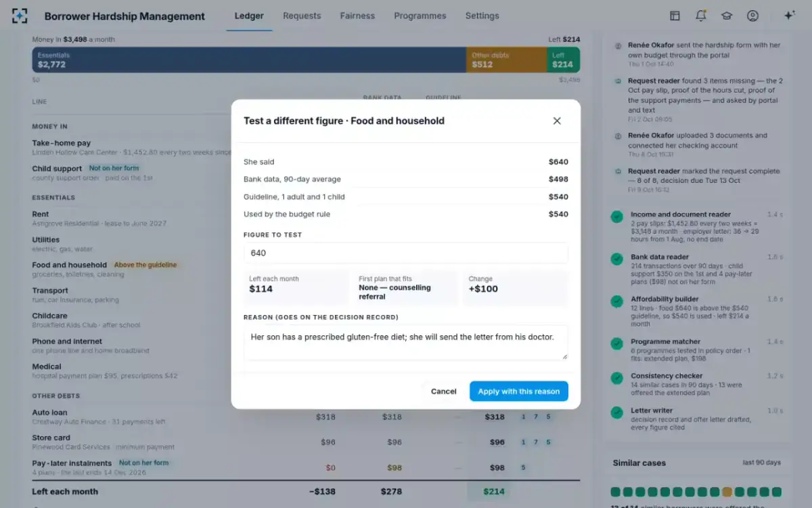Click Not on her form badge on Pay-later instalments

tap(144, 463)
